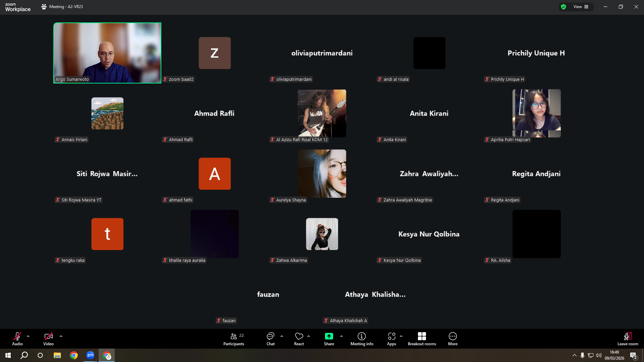644x362 pixels.
Task: Select Aprilia Putri Hapsari's participant tile
Action: click(537, 113)
